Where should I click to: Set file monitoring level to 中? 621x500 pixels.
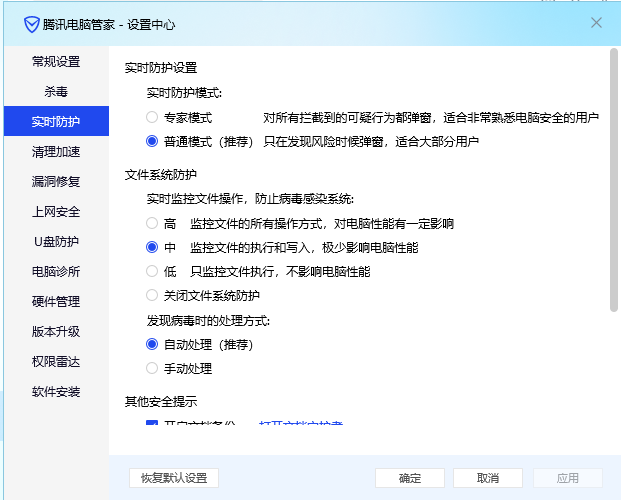[x=152, y=247]
